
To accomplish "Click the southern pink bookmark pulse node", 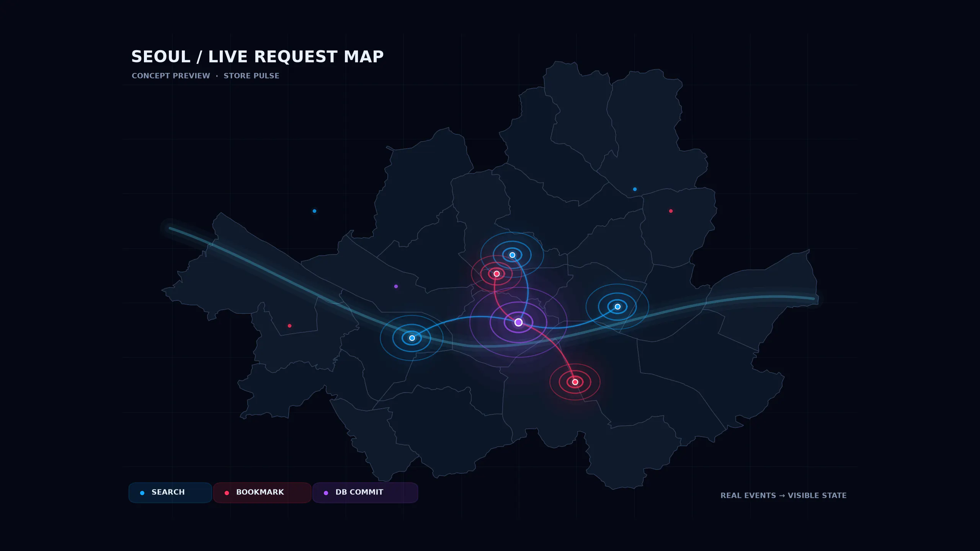I will 575,382.
